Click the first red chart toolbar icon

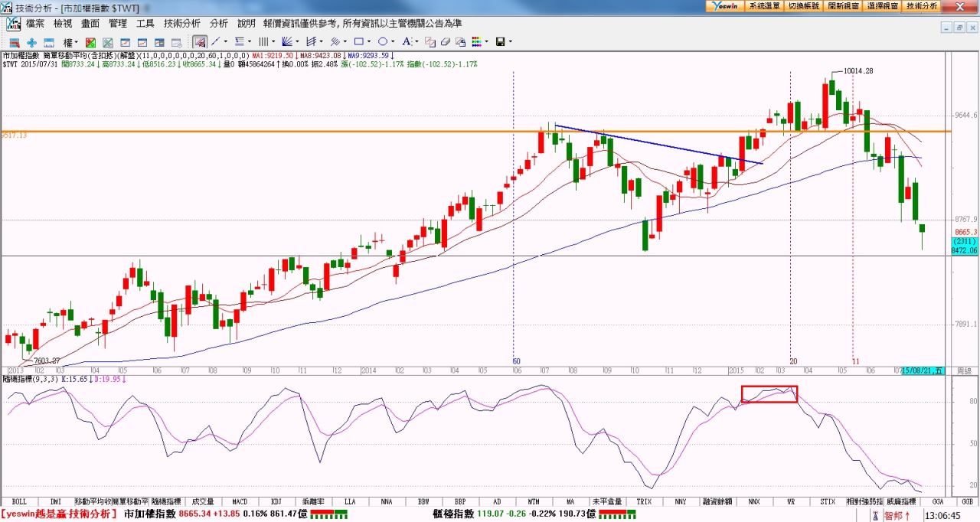pos(14,42)
